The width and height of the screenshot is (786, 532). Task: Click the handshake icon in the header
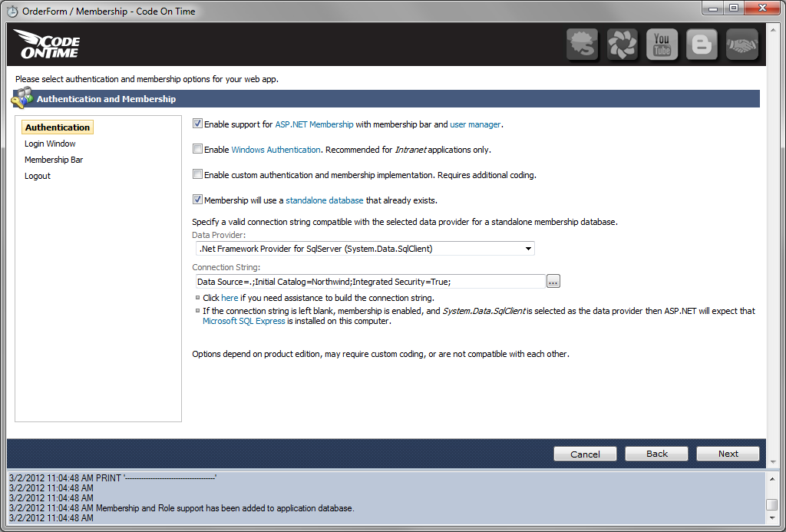[x=742, y=44]
